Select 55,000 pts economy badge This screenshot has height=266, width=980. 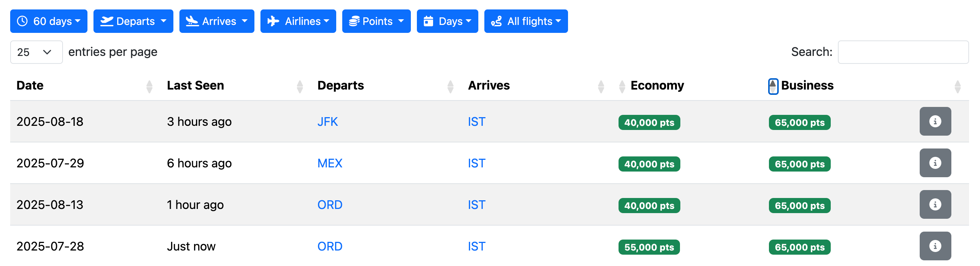point(649,247)
